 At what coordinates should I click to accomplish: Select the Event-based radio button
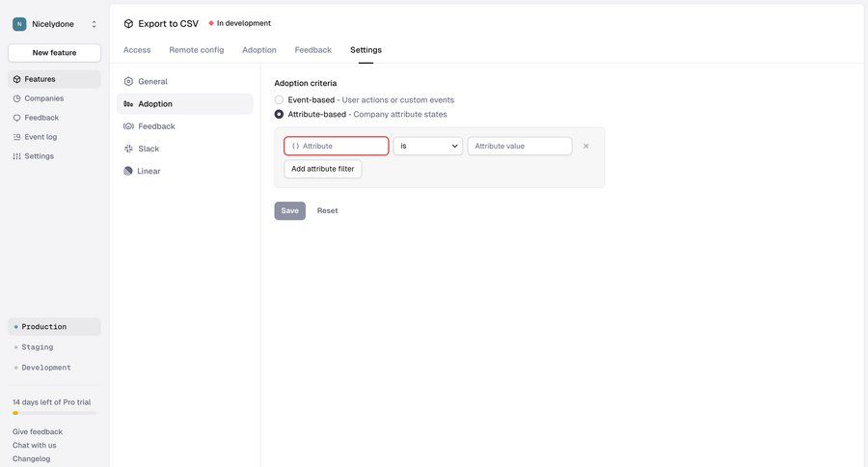pyautogui.click(x=279, y=99)
